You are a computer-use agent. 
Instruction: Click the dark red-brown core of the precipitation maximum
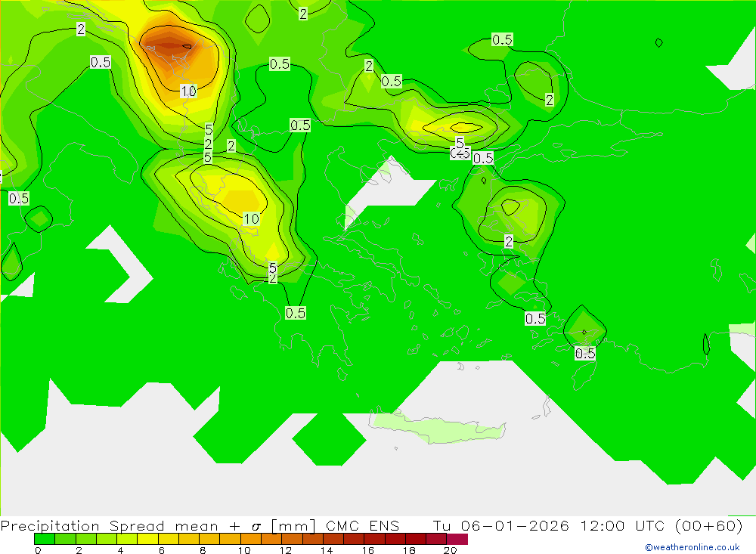pos(169,45)
